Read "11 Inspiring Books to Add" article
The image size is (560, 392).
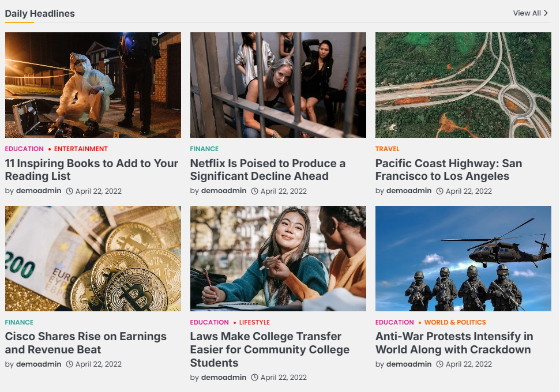[x=92, y=169]
